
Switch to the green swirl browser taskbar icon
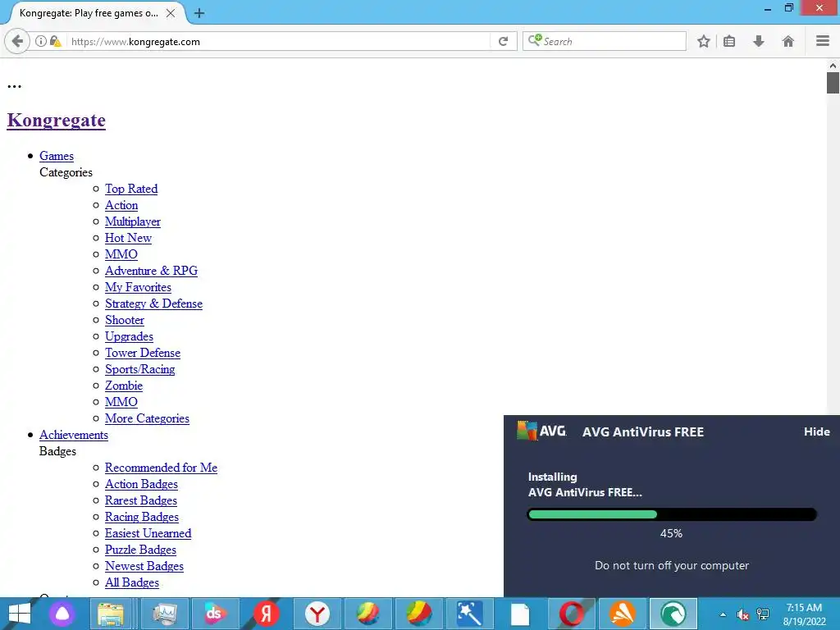click(x=673, y=614)
